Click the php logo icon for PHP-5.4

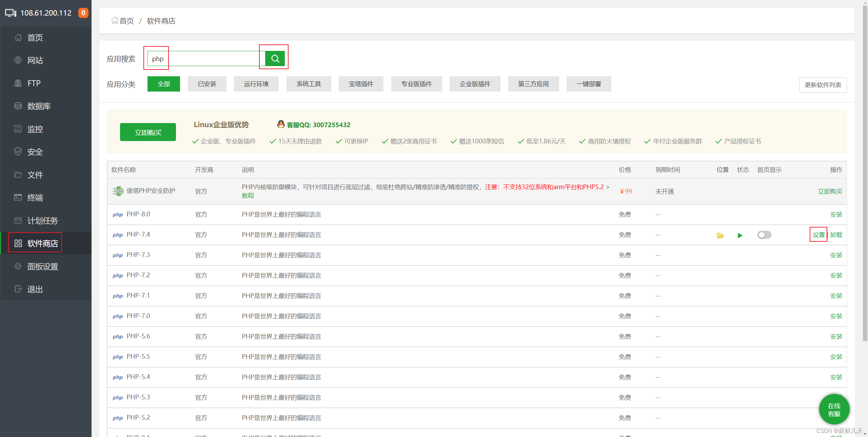pyautogui.click(x=118, y=377)
